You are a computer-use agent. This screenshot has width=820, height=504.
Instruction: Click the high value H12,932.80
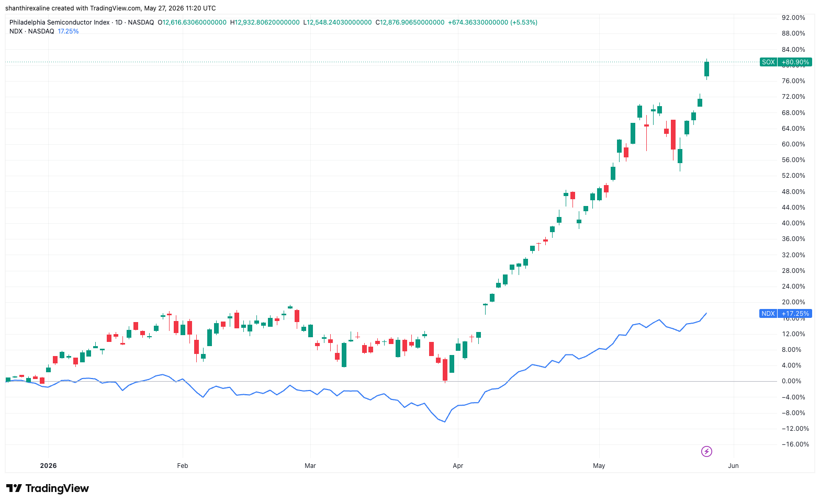[265, 22]
